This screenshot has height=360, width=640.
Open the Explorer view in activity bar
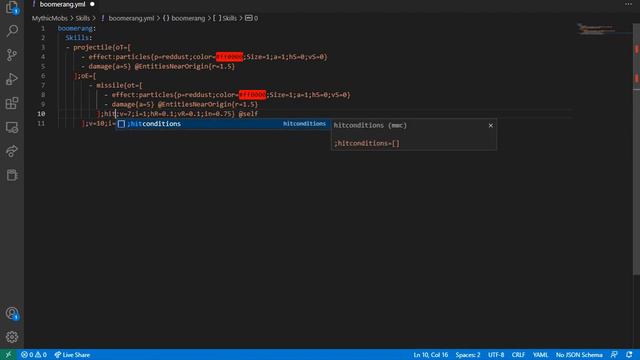tap(12, 7)
